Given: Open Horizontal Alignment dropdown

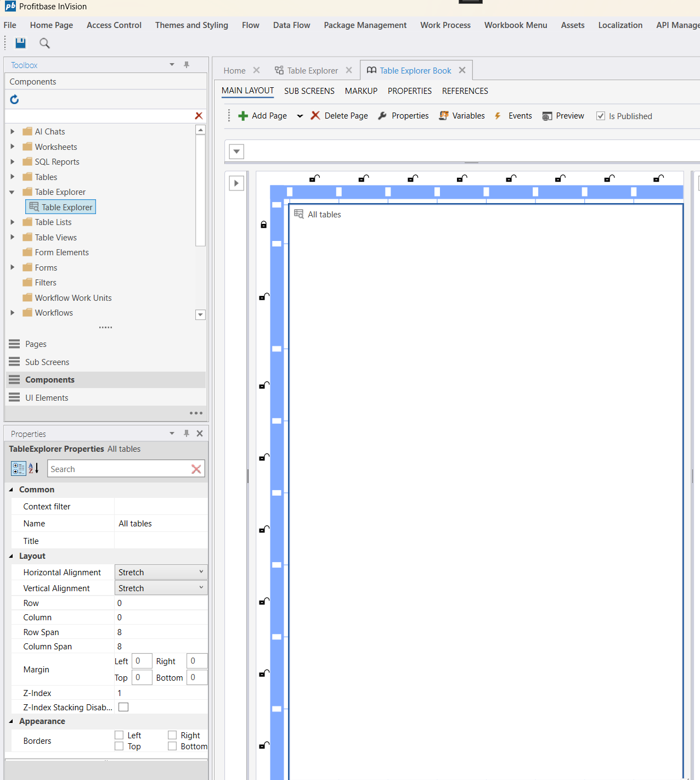Looking at the screenshot, I should (x=161, y=572).
